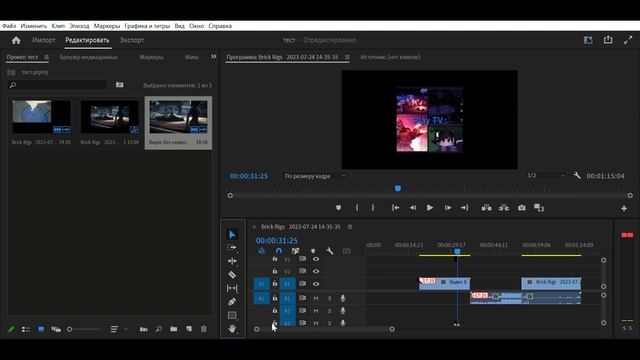Choose the Rectangle tool
This screenshot has width=640, height=360.
232,315
